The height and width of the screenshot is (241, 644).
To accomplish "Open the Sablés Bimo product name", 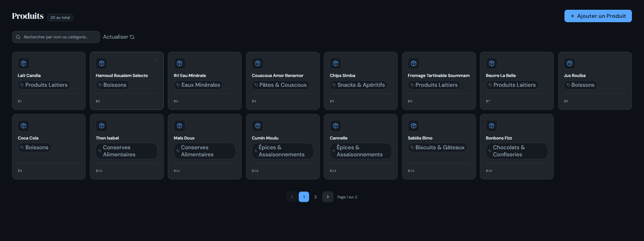I will tap(420, 138).
